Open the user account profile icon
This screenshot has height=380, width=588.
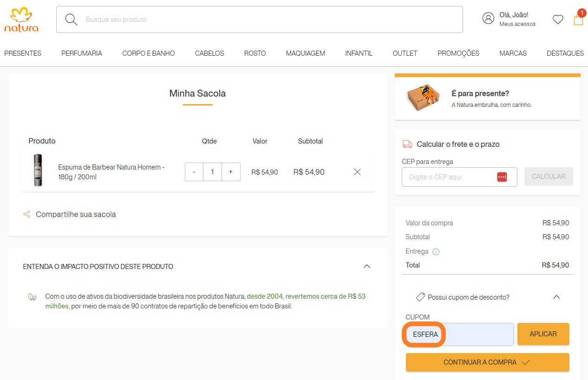(488, 19)
